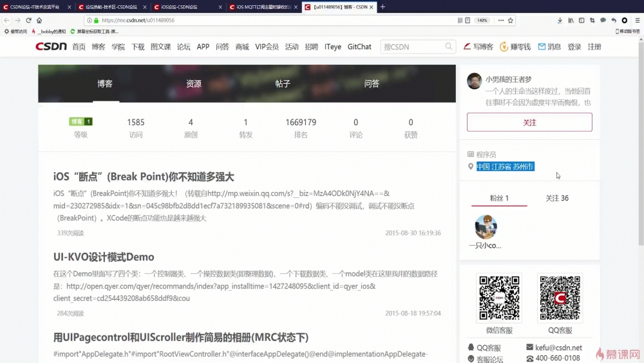The width and height of the screenshot is (644, 363).
Task: Open 学院 in CSDN navigation
Action: pos(118,47)
